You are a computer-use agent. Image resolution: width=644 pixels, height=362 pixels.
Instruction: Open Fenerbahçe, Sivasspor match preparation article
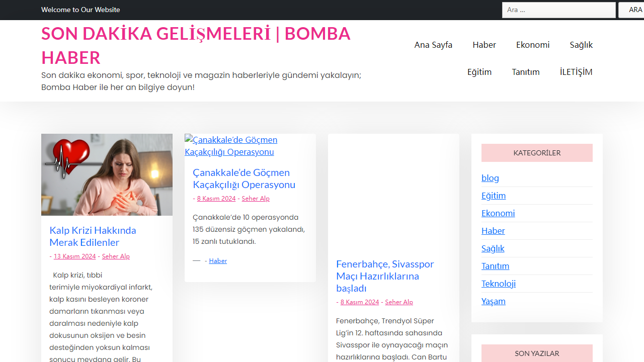[x=384, y=276]
